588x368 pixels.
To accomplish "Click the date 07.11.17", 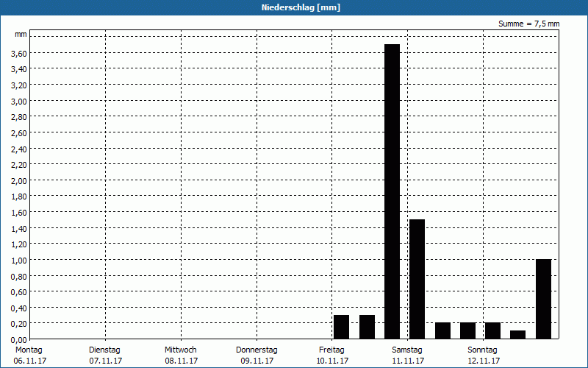I will click(106, 361).
